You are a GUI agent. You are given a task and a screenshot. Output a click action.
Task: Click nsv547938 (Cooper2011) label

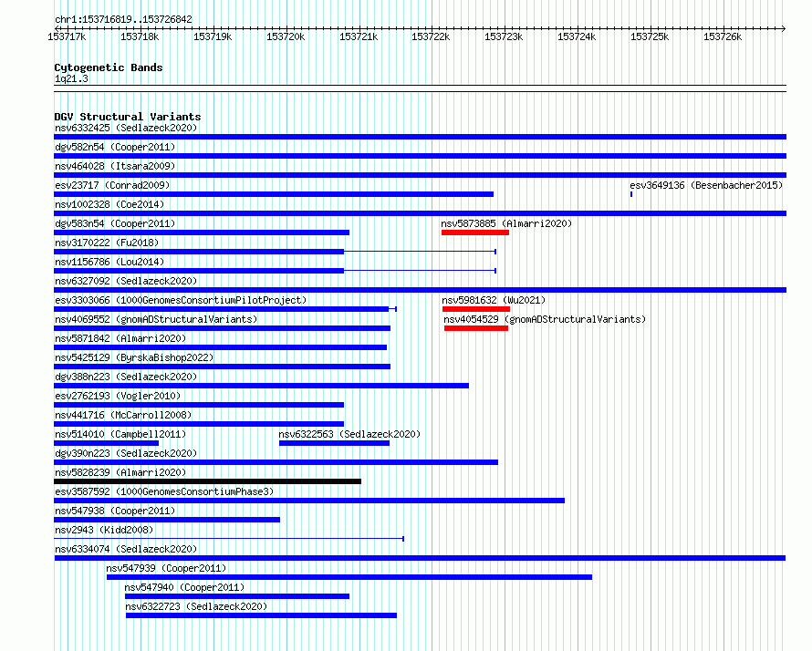[115, 511]
